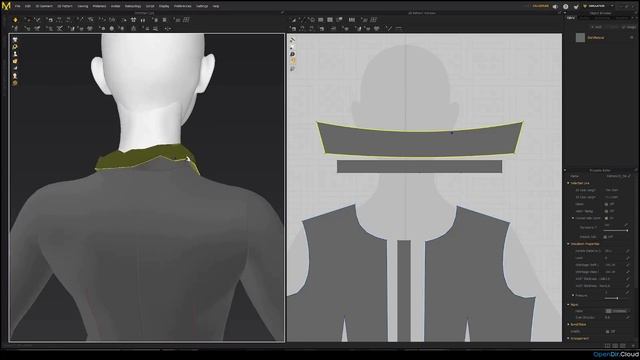Toggle the Elastic checkbox
The width and height of the screenshot is (640, 360).
tap(606, 204)
